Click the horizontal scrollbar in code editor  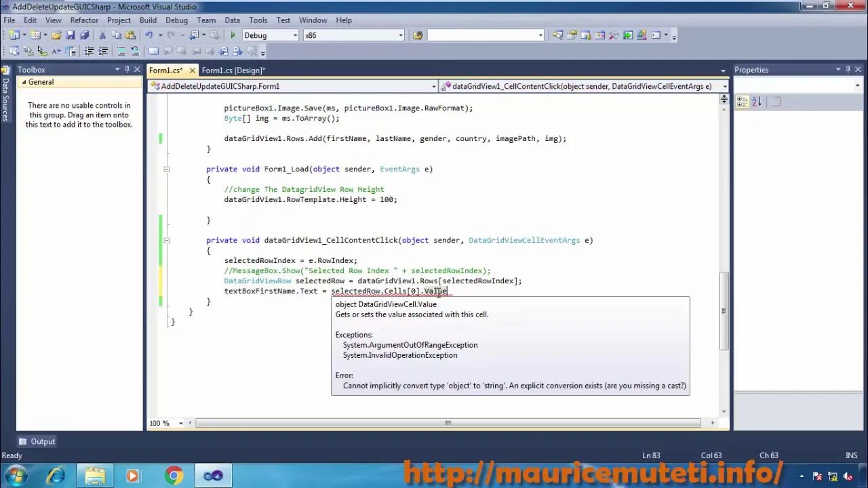pos(448,423)
